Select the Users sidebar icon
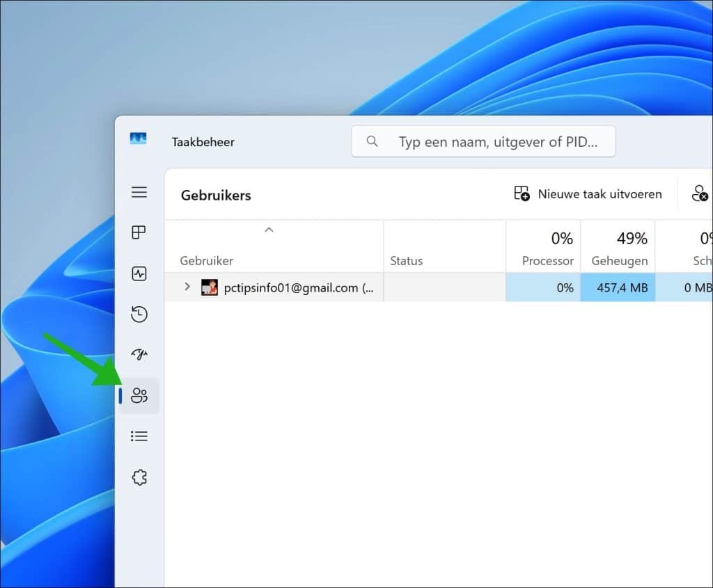This screenshot has height=588, width=713. (139, 396)
